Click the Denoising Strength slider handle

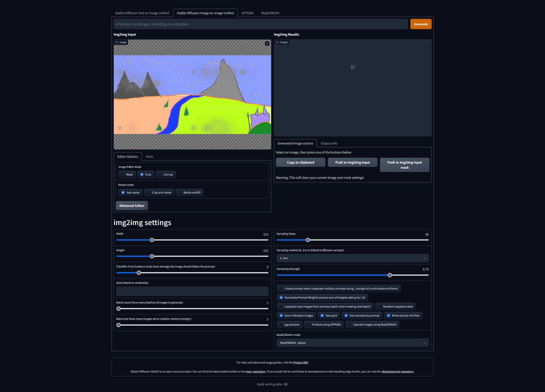390,275
